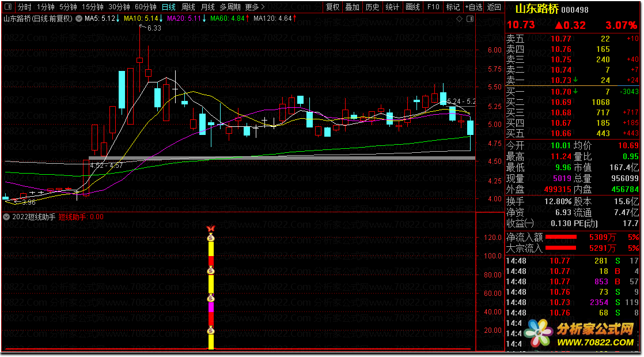Click the 短线助手: 0.00 indicator value
This screenshot has height=357, width=644.
81,217
